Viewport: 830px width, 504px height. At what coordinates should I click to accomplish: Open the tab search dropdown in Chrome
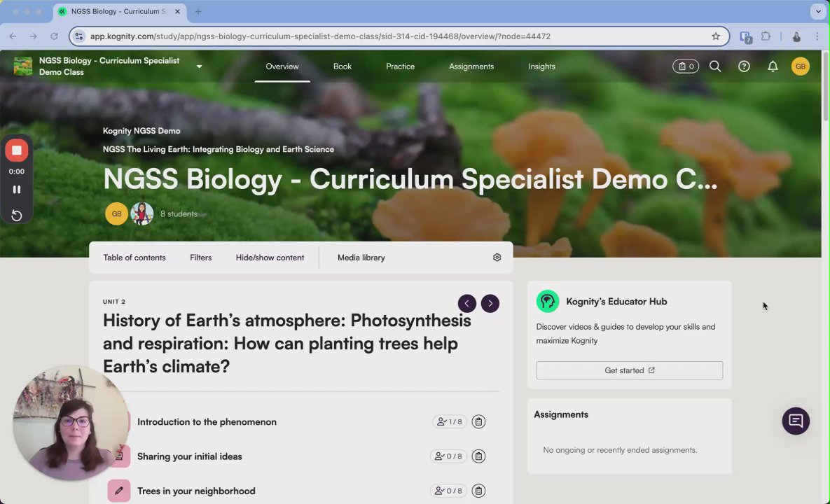(818, 11)
